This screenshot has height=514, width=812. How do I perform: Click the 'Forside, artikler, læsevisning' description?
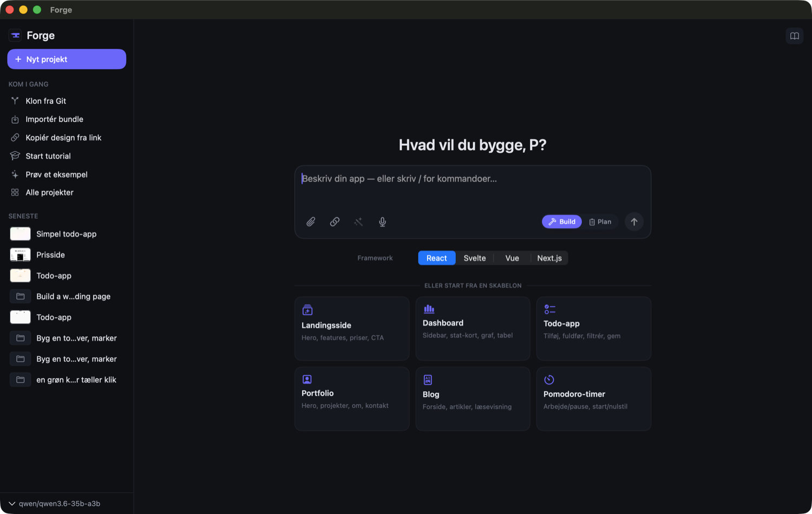click(467, 407)
